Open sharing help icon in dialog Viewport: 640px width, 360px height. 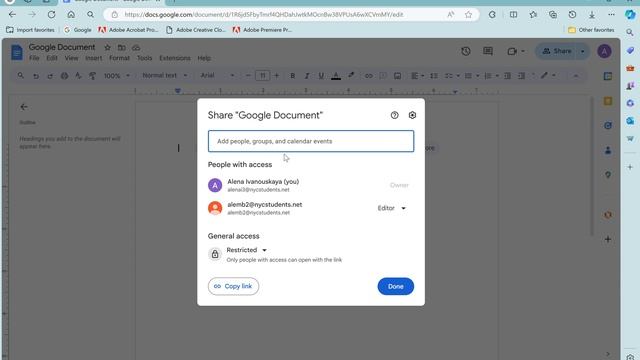click(x=394, y=115)
